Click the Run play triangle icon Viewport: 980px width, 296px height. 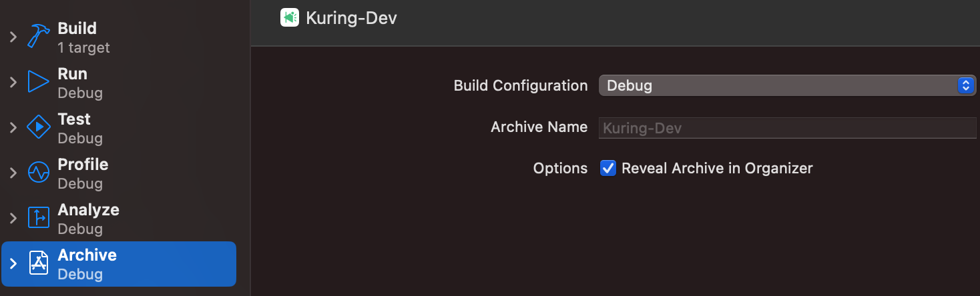pos(39,83)
